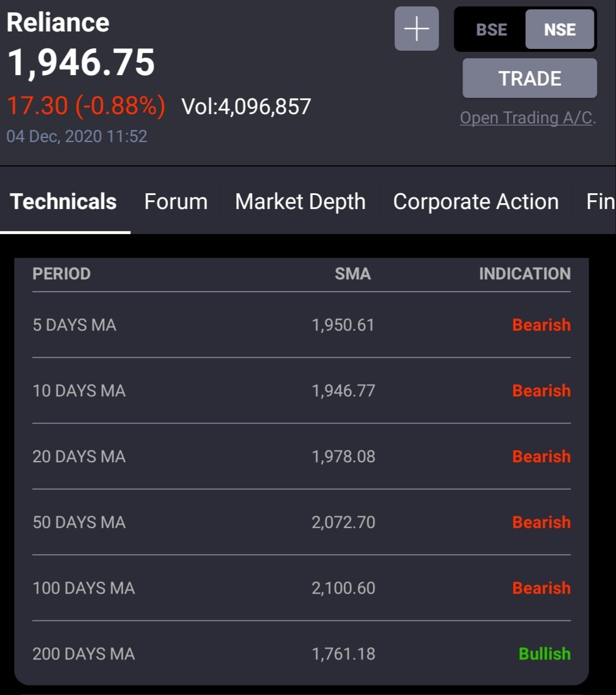Tap SMA value 1,978.08
616x695 pixels.
[343, 456]
